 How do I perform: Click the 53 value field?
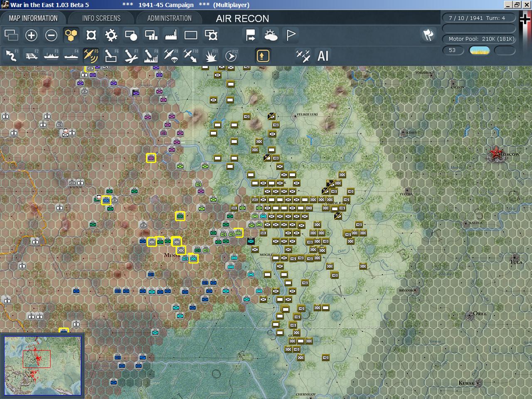(453, 50)
